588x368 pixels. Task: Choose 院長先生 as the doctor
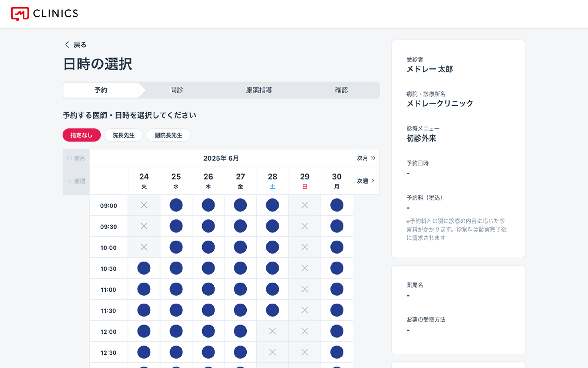click(x=123, y=135)
